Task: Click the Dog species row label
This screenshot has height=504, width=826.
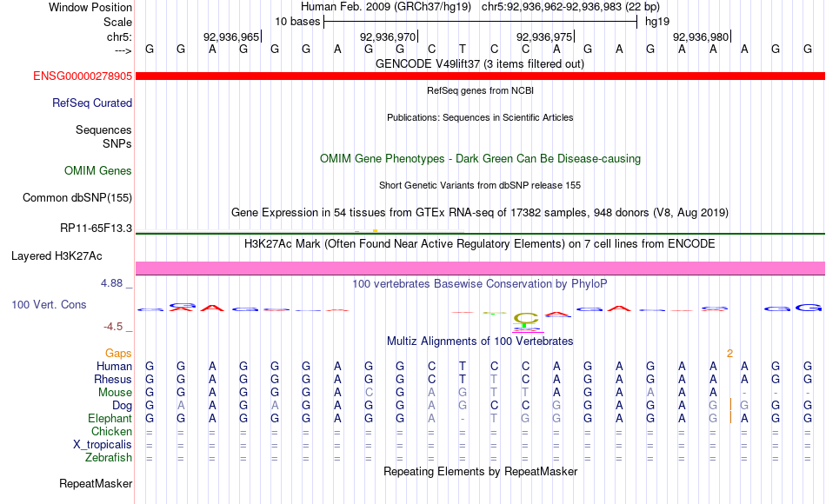Action: pyautogui.click(x=122, y=406)
